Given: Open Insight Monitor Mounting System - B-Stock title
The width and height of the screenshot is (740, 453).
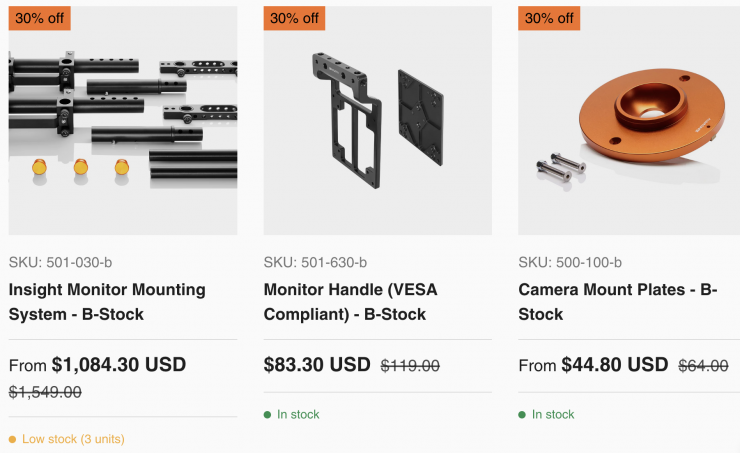Looking at the screenshot, I should tap(107, 302).
